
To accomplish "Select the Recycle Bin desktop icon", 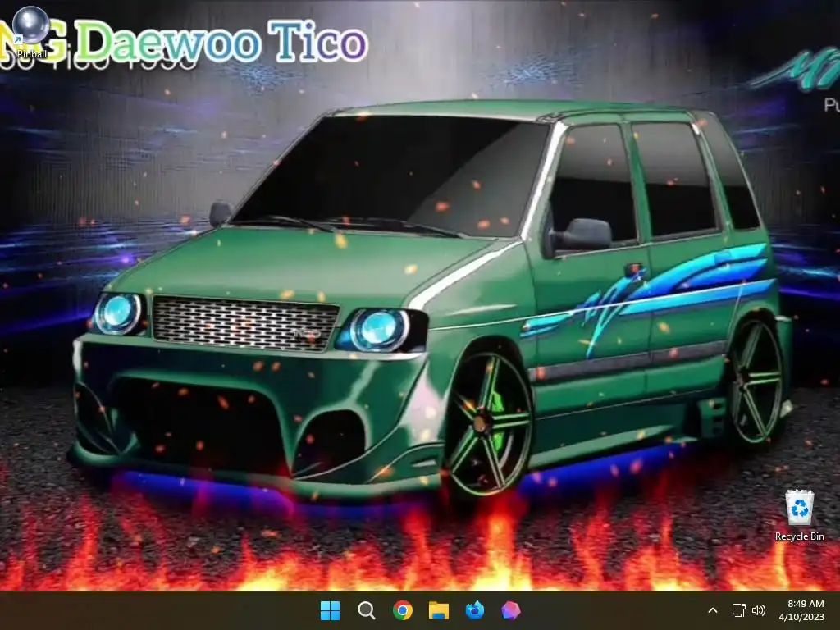I will [x=799, y=515].
